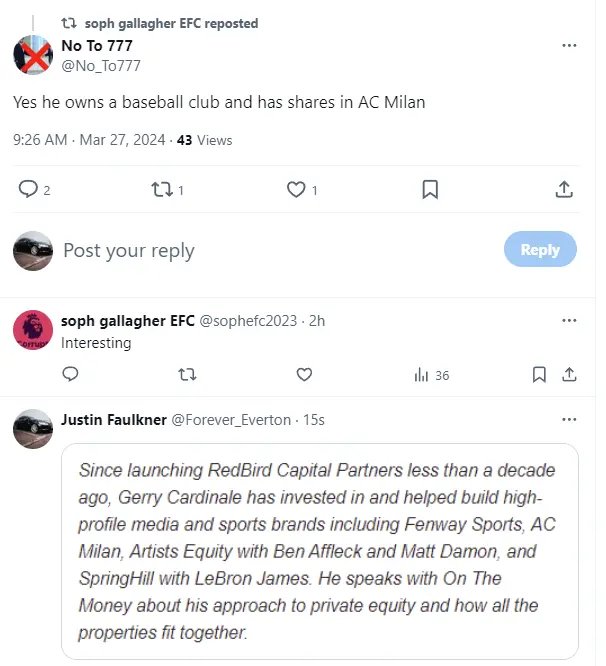Open the @No_To777 profile handle
This screenshot has width=606, height=666.
[x=101, y=66]
